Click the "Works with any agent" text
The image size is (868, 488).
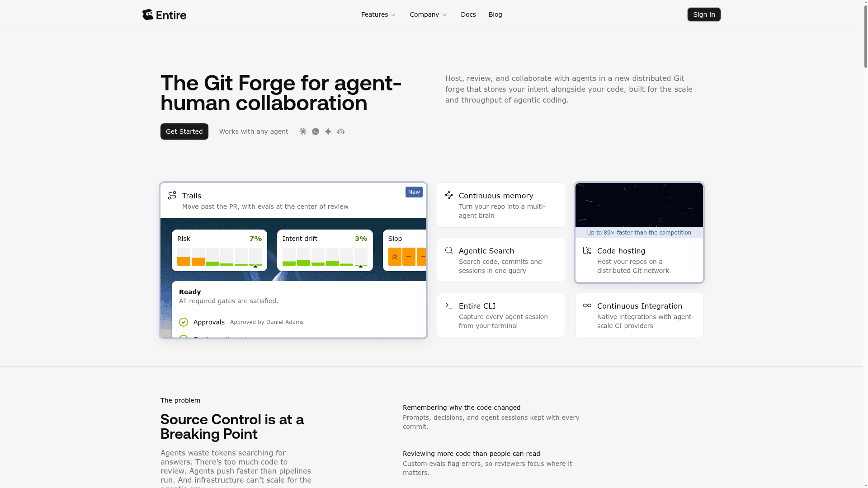(x=254, y=131)
